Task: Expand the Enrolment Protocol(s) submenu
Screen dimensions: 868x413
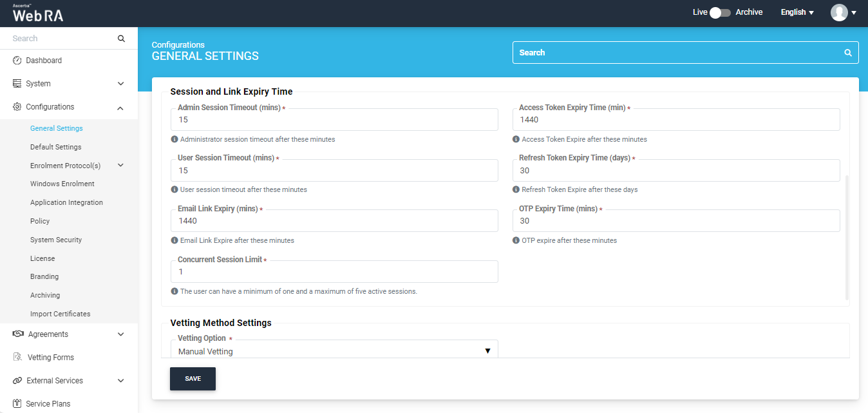Action: (x=120, y=166)
